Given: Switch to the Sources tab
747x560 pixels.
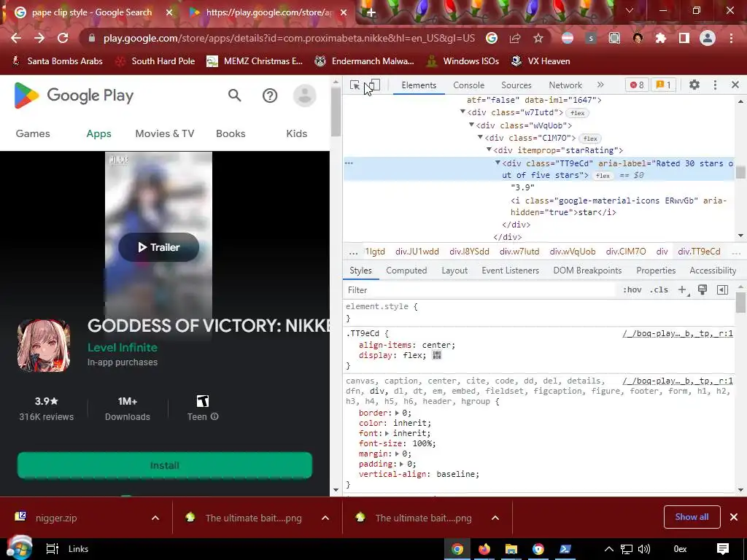Looking at the screenshot, I should (516, 85).
